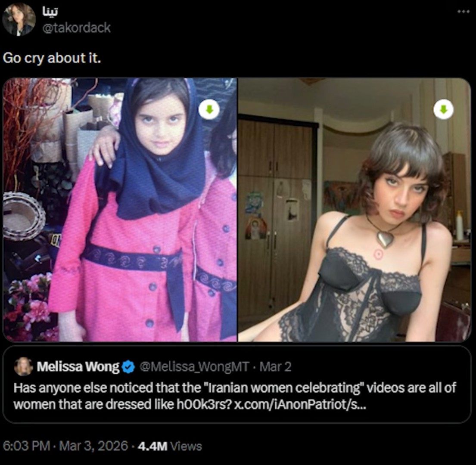Image resolution: width=476 pixels, height=465 pixels.
Task: Open the quoted tweet text body
Action: click(x=234, y=396)
